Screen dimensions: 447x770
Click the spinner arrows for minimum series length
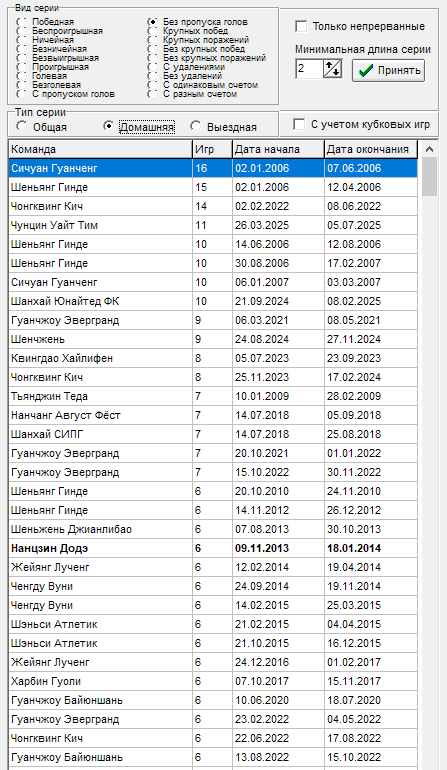[x=333, y=69]
